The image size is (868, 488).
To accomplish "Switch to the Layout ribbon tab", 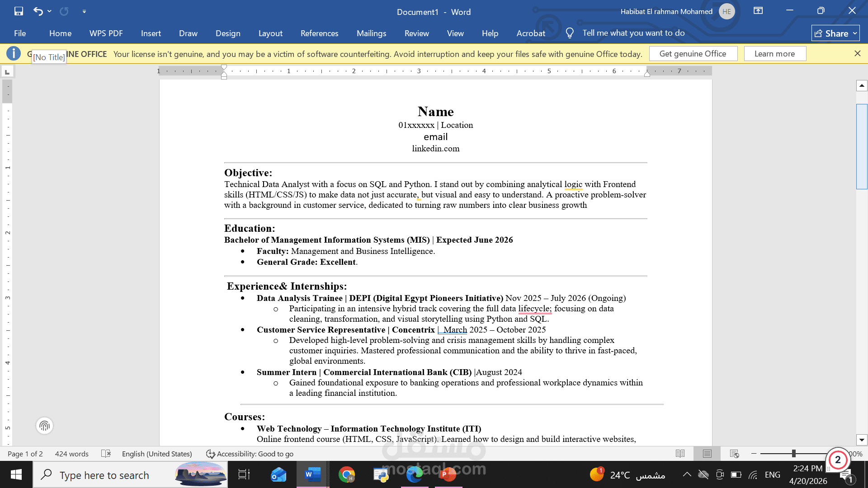I will (x=270, y=33).
